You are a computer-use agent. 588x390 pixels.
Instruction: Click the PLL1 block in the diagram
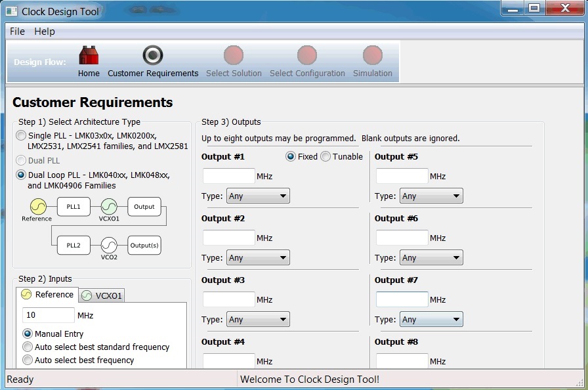[x=73, y=207]
